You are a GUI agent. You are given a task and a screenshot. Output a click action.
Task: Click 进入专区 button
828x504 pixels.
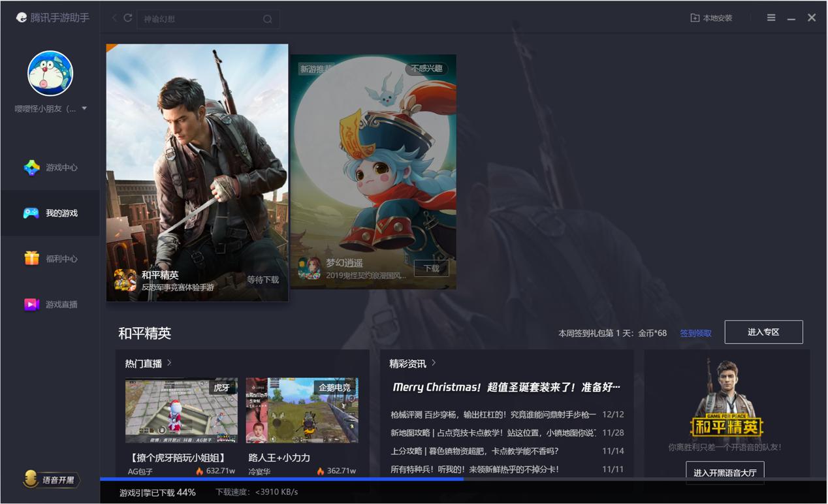[763, 332]
